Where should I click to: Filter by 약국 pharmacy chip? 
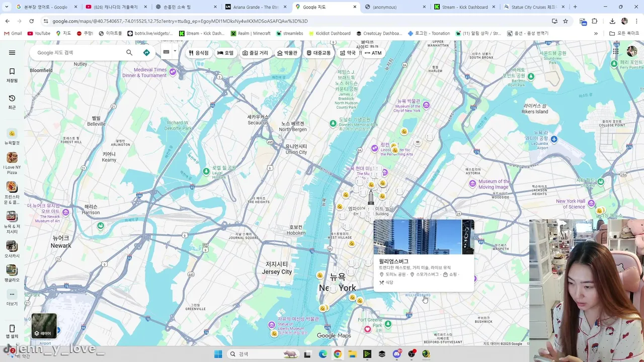click(348, 53)
